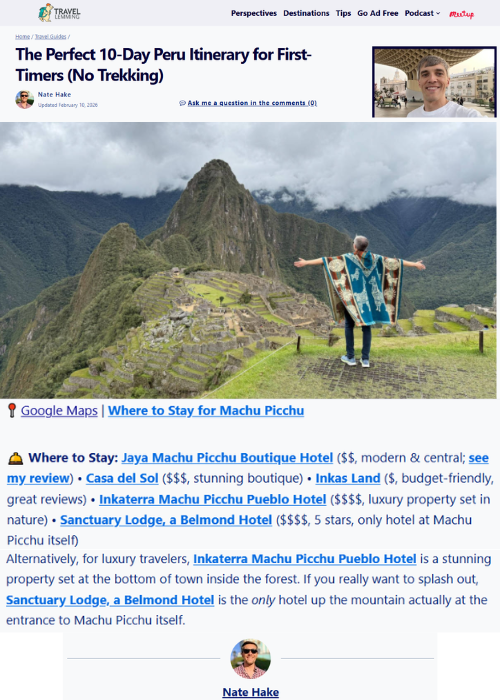Click the author selfie video thumbnail
This screenshot has height=700, width=500.
(x=434, y=82)
